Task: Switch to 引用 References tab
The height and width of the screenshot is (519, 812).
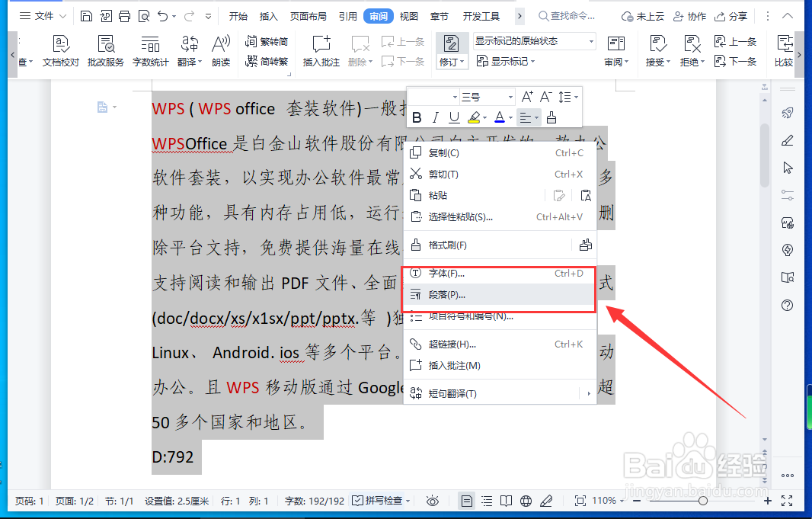Action: [x=347, y=16]
